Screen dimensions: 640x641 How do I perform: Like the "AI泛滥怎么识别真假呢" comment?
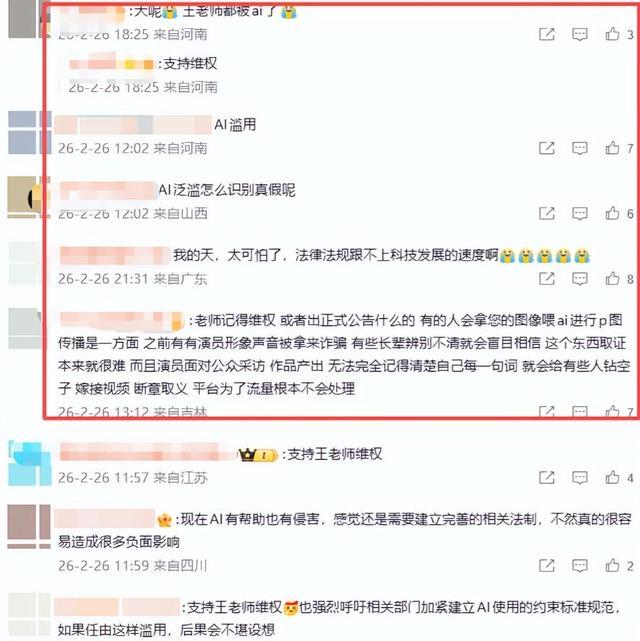[x=612, y=213]
